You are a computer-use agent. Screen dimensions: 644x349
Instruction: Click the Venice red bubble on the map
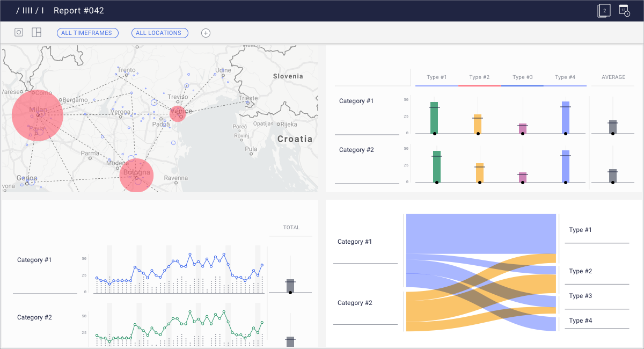[x=178, y=114]
